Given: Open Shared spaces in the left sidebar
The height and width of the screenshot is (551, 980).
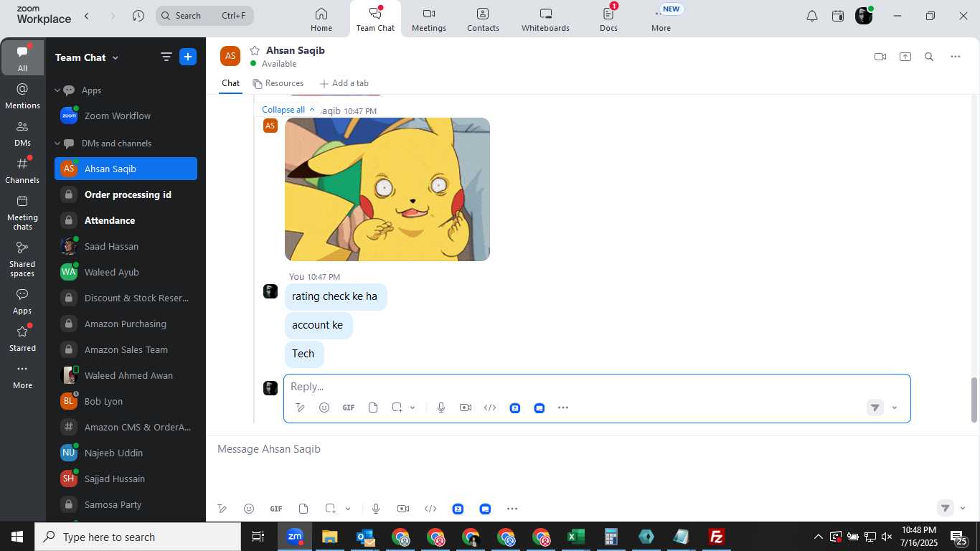Looking at the screenshot, I should pyautogui.click(x=22, y=259).
